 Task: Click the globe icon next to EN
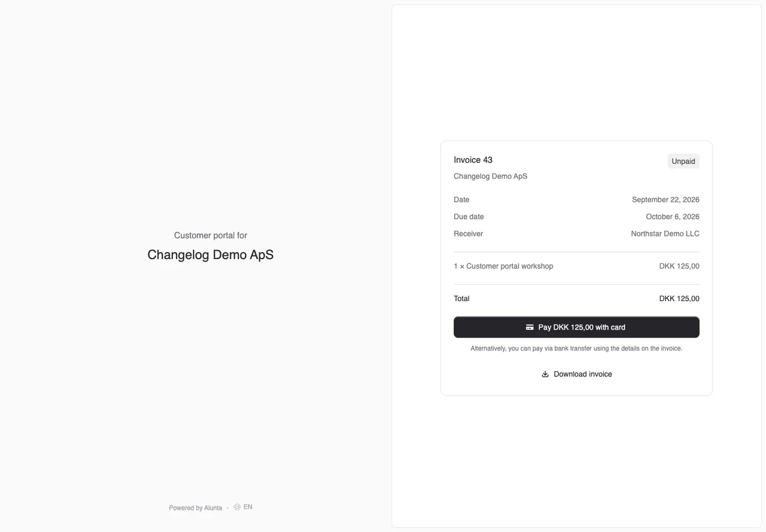237,507
